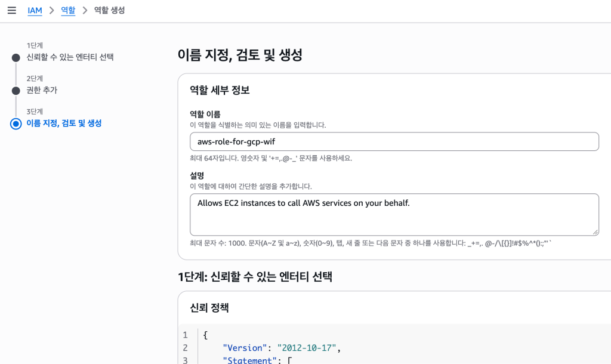The image size is (611, 364).
Task: Click the 이 역할을 식별하는 helper text
Action: pyautogui.click(x=258, y=125)
